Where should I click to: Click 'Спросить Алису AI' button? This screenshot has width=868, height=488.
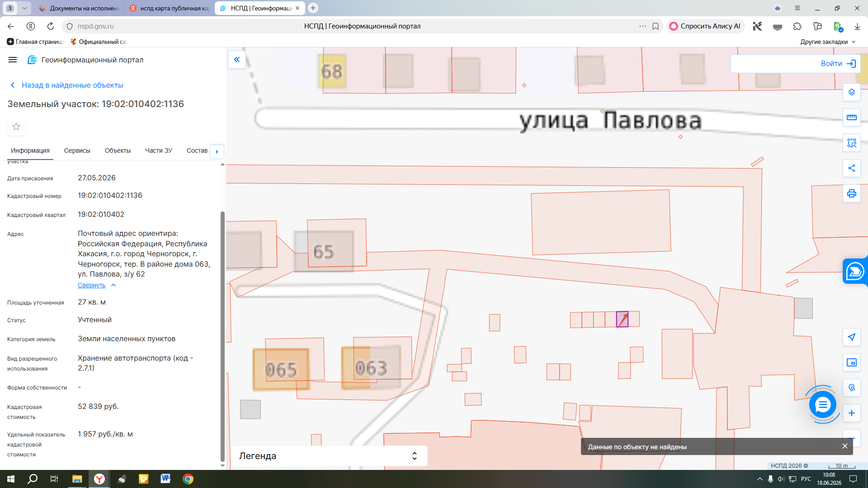705,26
